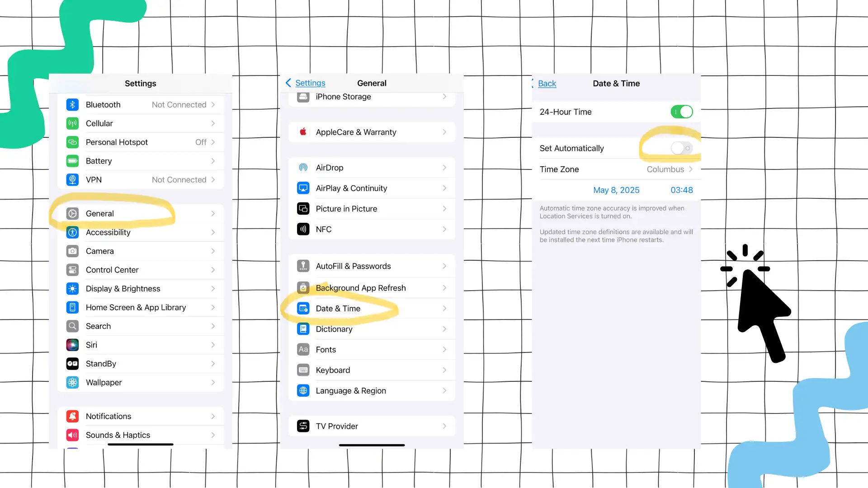The height and width of the screenshot is (488, 868).
Task: Open the Language & Region entry
Action: (x=372, y=390)
